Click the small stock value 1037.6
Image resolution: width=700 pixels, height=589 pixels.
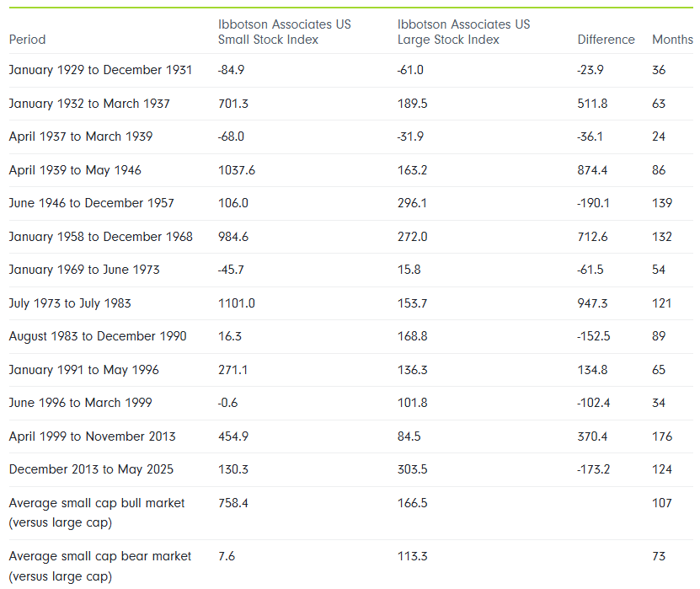[x=236, y=170]
